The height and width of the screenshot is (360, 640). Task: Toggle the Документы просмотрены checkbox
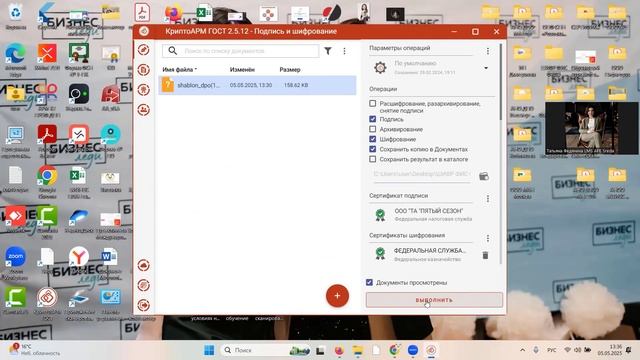point(369,282)
